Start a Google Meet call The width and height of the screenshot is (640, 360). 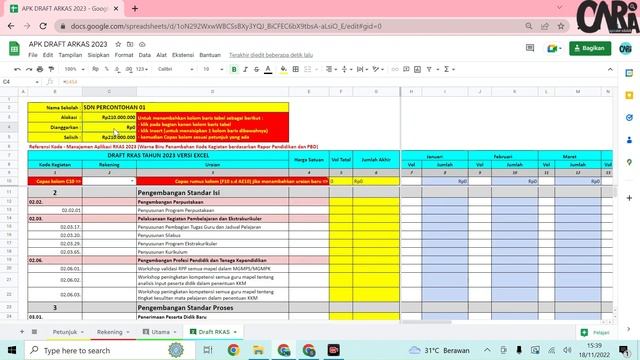[x=554, y=48]
